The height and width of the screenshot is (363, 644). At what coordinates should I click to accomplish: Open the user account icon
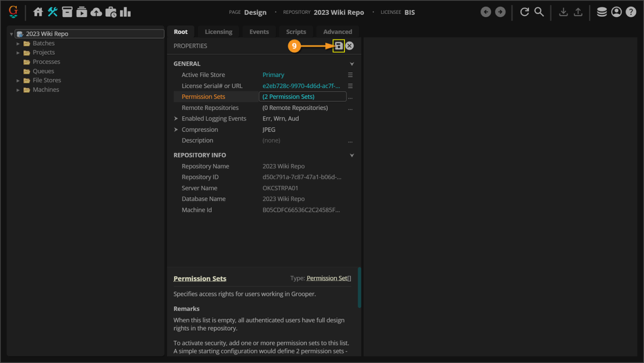616,12
